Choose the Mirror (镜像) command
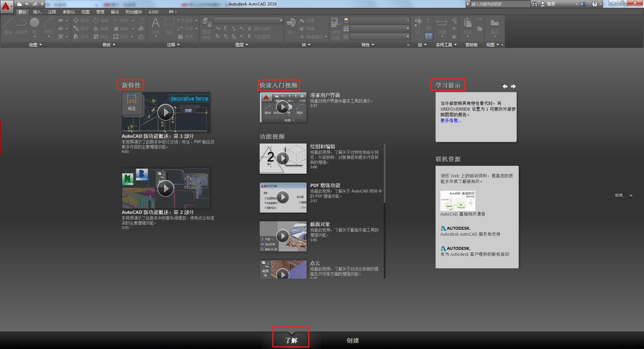Screen dimensions: 644x349 tap(101, 28)
